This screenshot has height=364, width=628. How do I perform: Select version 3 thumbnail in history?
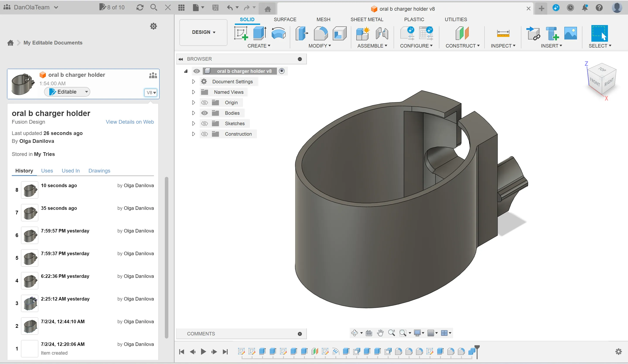(x=30, y=303)
